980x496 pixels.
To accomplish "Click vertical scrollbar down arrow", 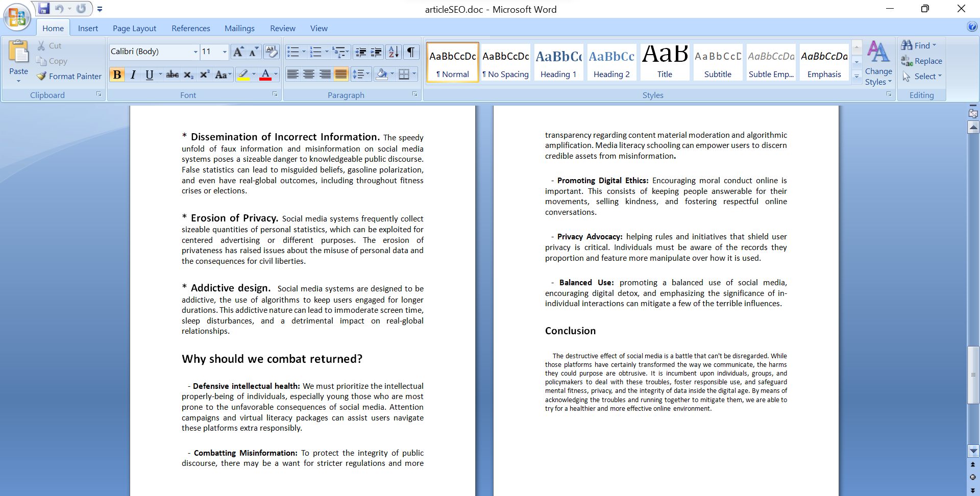I will (x=973, y=451).
